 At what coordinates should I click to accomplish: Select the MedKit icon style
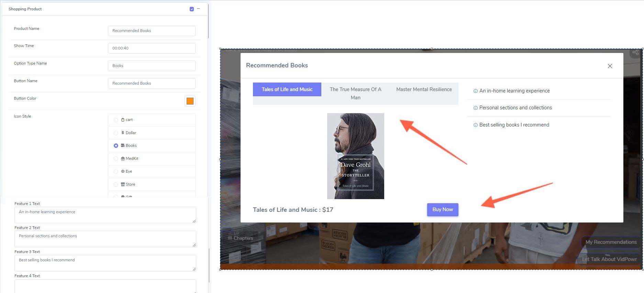coord(116,159)
